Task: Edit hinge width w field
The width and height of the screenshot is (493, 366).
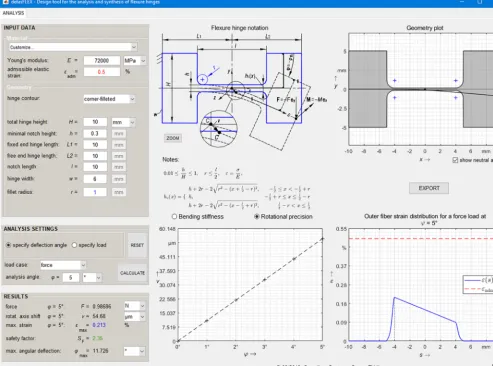Action: tap(95, 179)
